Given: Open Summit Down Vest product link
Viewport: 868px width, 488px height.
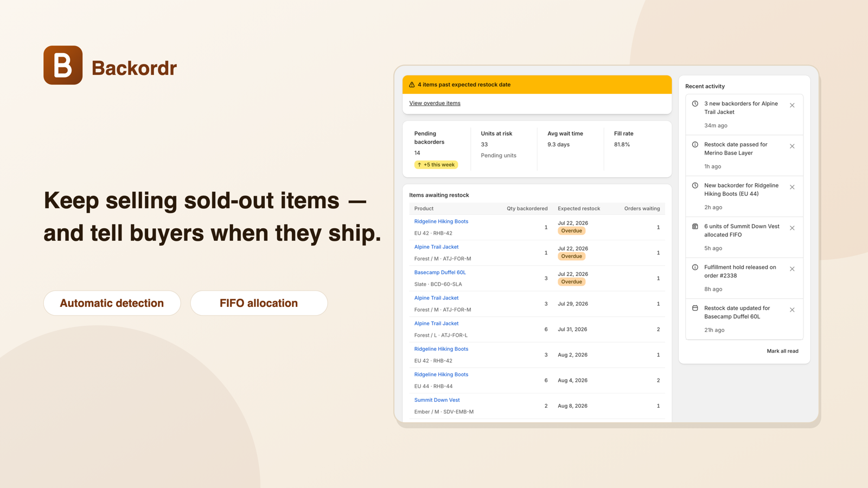Looking at the screenshot, I should click(437, 400).
